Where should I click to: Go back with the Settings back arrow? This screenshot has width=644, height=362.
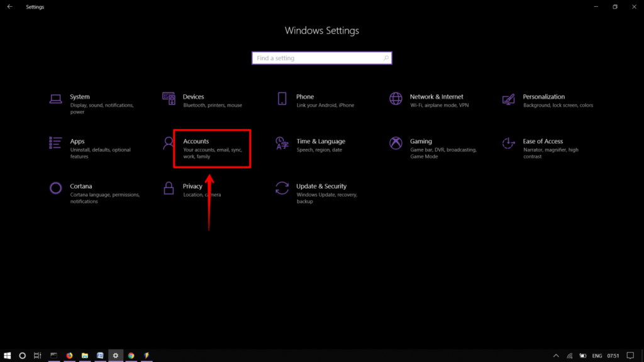(x=10, y=6)
